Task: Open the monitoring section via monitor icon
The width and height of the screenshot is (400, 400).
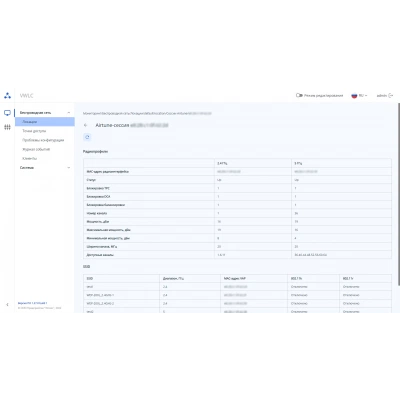Action: click(7, 113)
